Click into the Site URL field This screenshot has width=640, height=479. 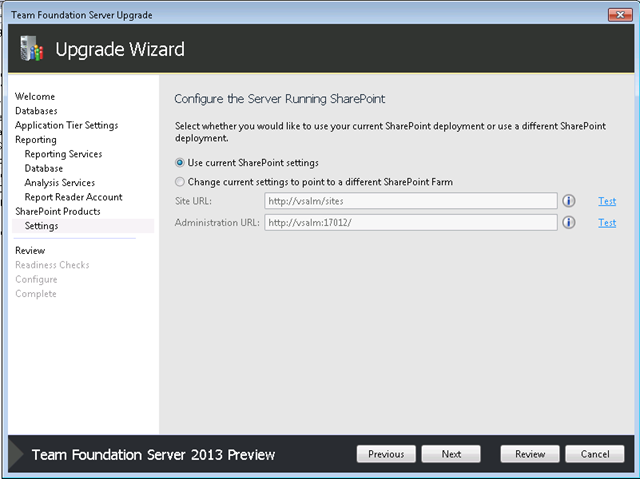click(410, 201)
